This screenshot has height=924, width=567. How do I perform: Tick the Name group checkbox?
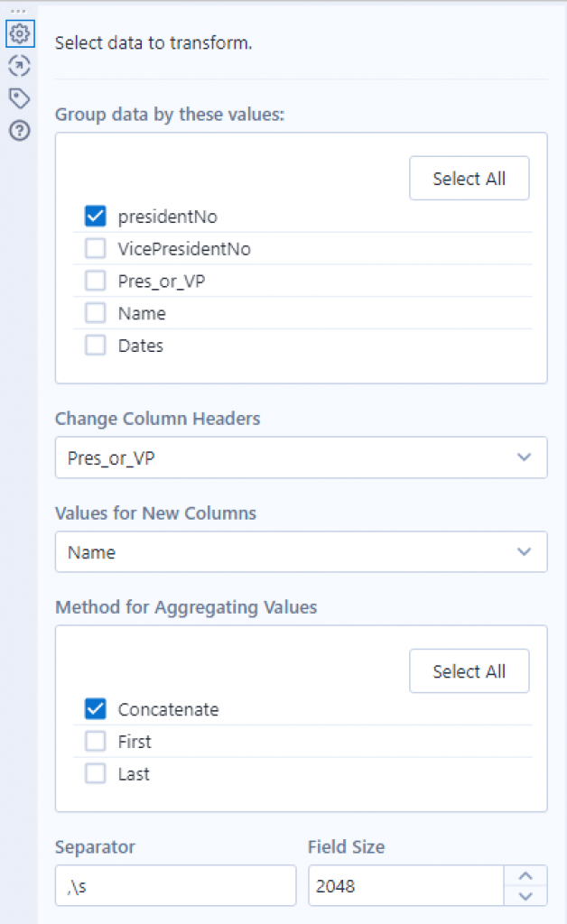pyautogui.click(x=96, y=313)
